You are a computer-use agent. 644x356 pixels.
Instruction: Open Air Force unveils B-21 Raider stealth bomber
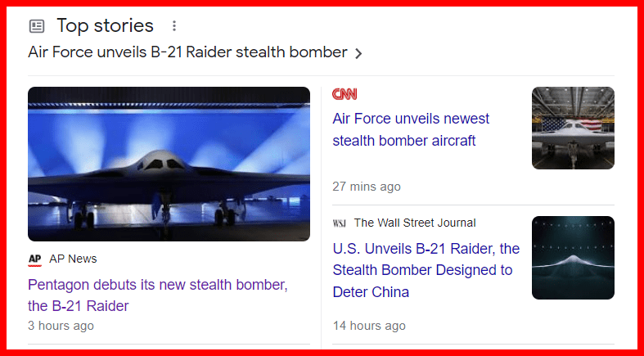187,52
